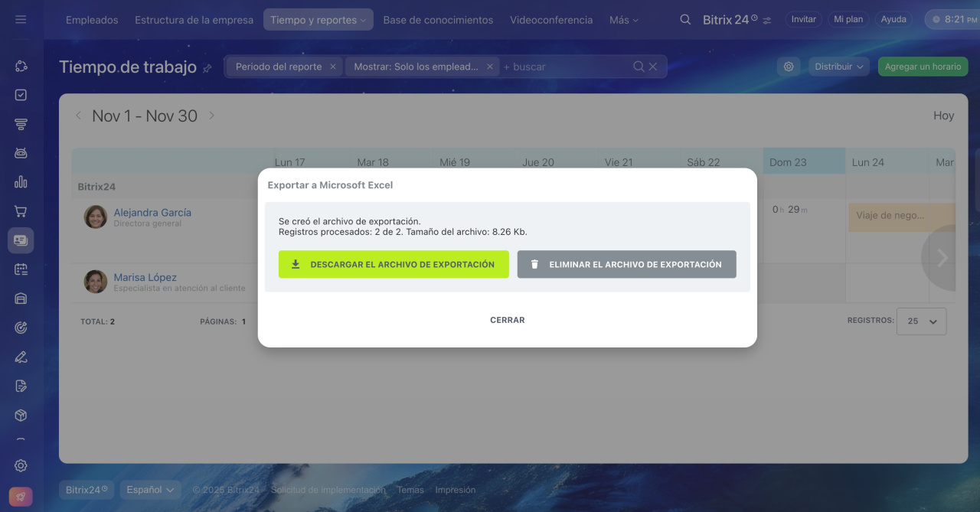Click the settings gear beside Distribuir
This screenshot has width=980, height=512.
coord(789,67)
